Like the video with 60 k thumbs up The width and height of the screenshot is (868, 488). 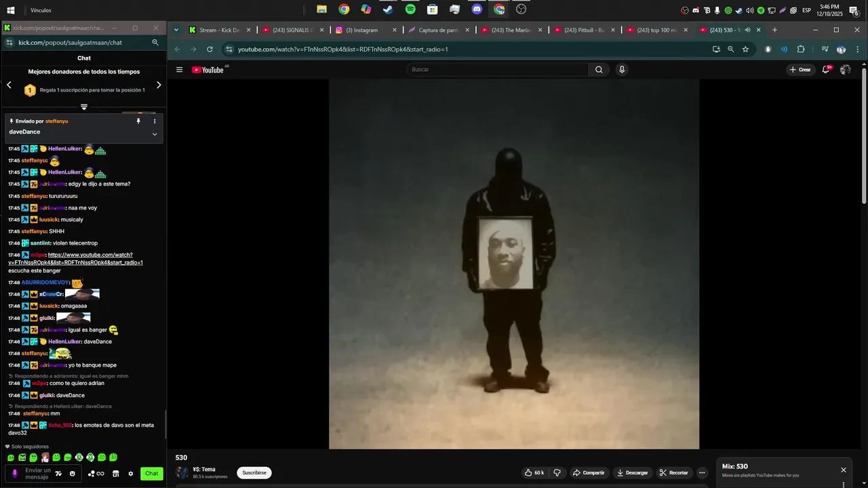click(534, 472)
